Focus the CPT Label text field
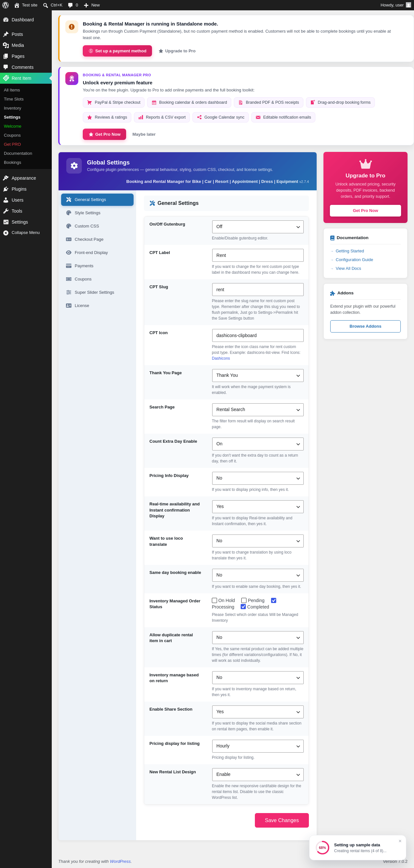The height and width of the screenshot is (868, 414). tap(257, 255)
